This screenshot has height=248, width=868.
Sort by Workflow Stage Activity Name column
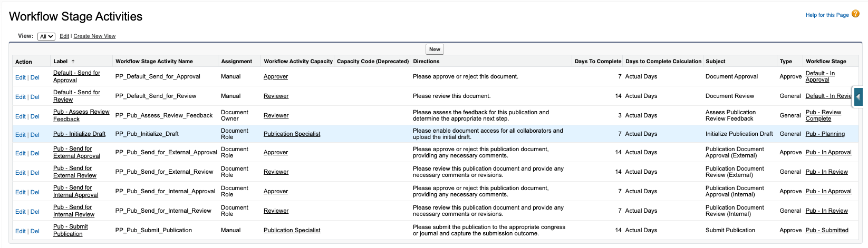pos(154,61)
